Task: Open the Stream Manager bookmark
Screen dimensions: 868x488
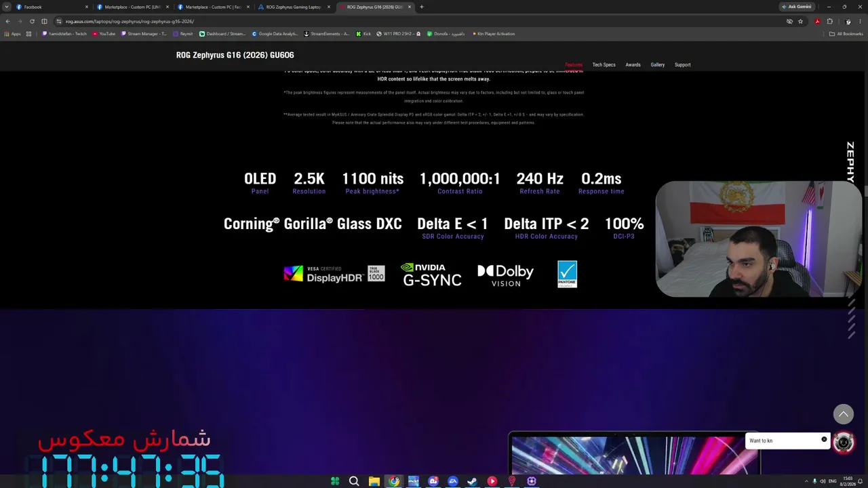Action: [143, 34]
